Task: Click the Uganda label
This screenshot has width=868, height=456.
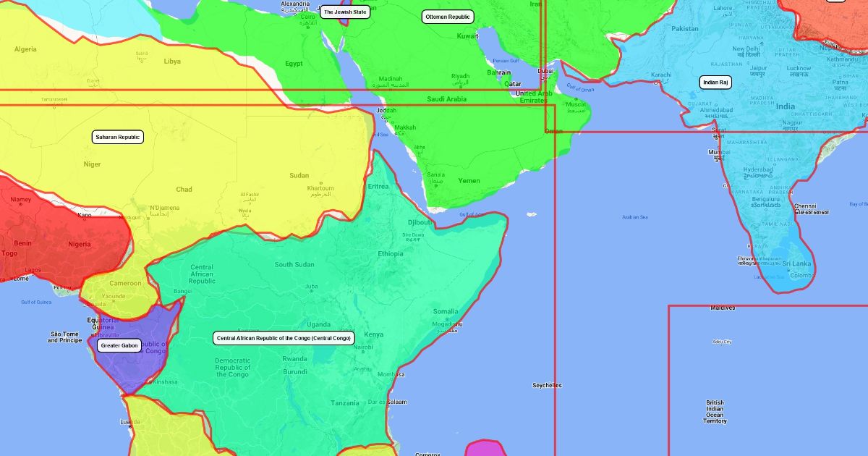Action: tap(319, 324)
